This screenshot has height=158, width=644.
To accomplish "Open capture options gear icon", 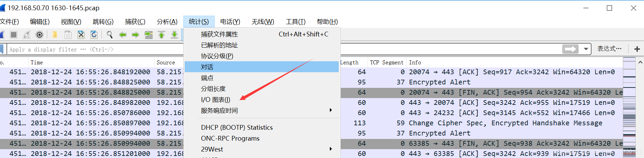I will [40, 35].
